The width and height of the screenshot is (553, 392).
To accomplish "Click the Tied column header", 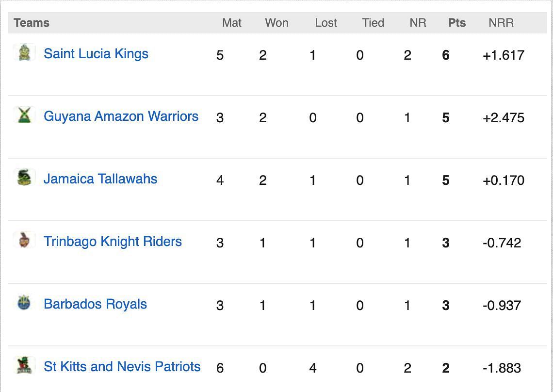I will (373, 23).
